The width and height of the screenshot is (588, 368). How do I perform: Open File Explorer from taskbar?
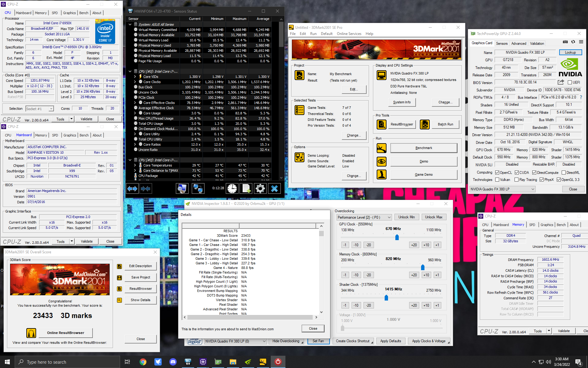[x=233, y=362]
